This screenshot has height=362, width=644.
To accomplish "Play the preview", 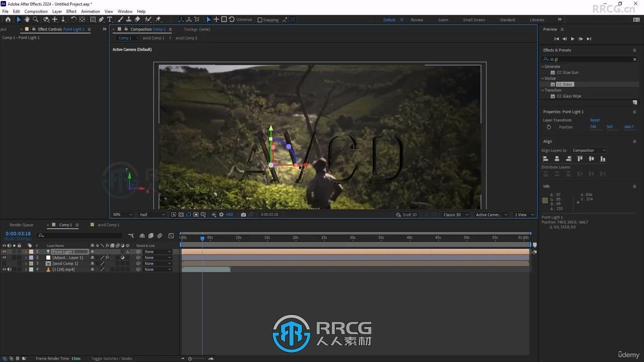I will (572, 39).
